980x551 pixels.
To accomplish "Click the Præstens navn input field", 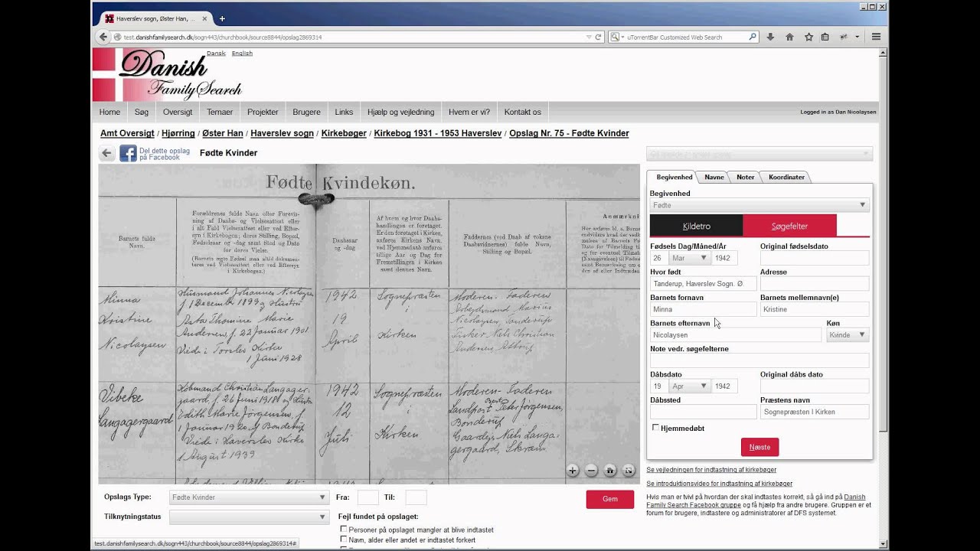I will (x=815, y=412).
